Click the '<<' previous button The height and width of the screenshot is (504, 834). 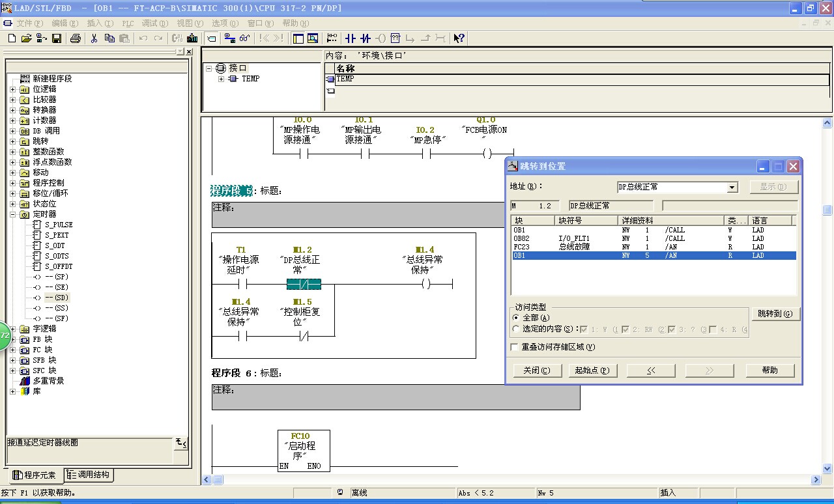pyautogui.click(x=651, y=371)
